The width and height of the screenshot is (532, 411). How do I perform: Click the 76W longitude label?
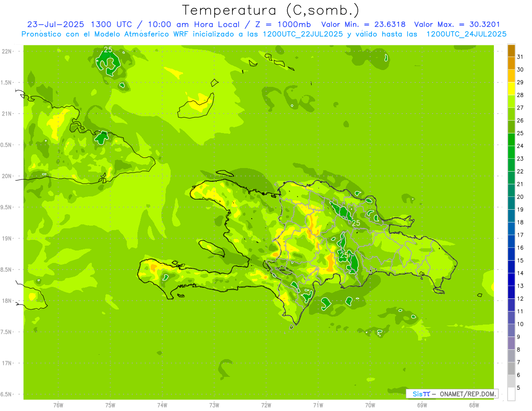(58, 405)
